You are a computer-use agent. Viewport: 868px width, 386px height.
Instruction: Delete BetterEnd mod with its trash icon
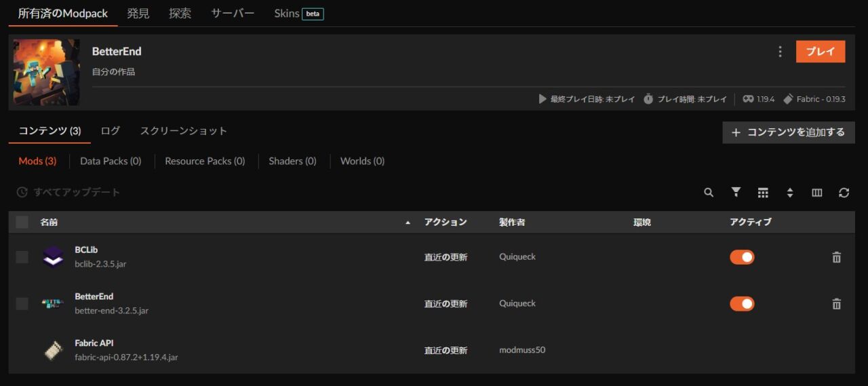tap(836, 304)
